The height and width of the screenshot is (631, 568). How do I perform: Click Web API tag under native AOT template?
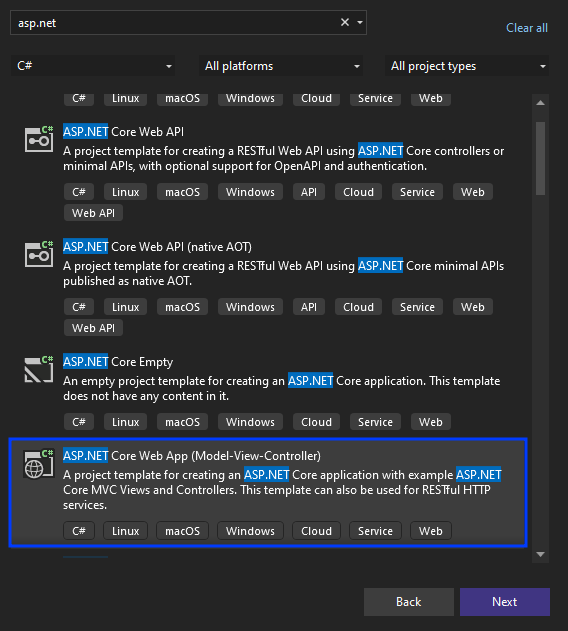click(x=93, y=328)
